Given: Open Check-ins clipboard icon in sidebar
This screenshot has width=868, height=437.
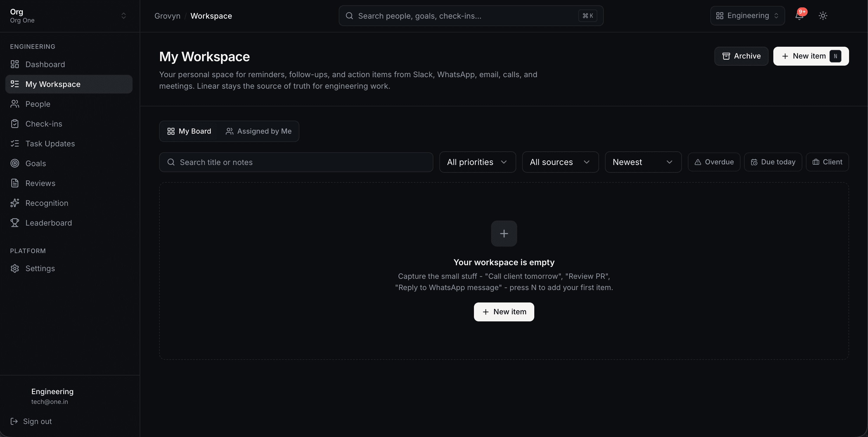Looking at the screenshot, I should (14, 124).
